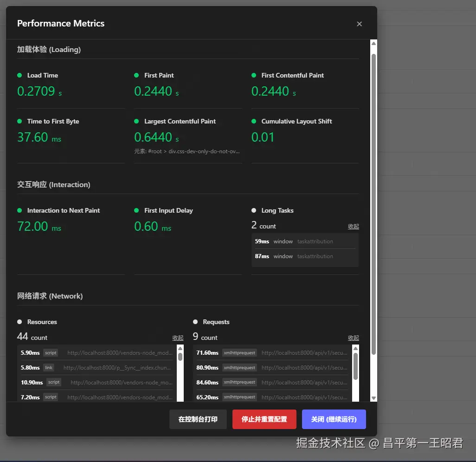Select the 65.20ms xmlhttprequest row
476x462 pixels.
[272, 397]
